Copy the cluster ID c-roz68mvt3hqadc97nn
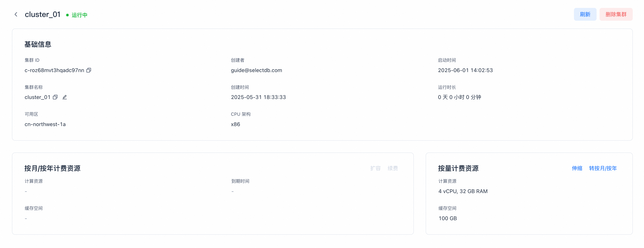Screen dimensions: 644x248 pos(89,70)
